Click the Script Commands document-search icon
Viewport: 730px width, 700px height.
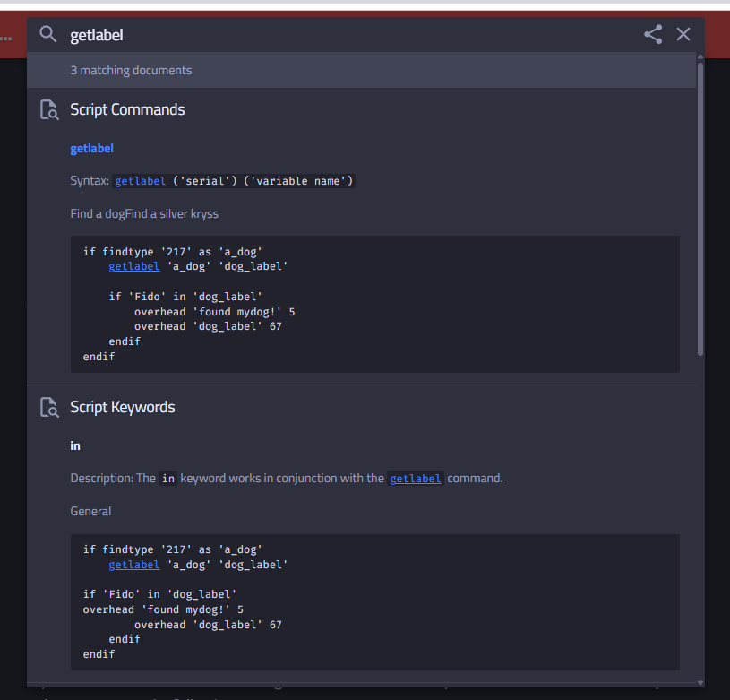pyautogui.click(x=49, y=109)
